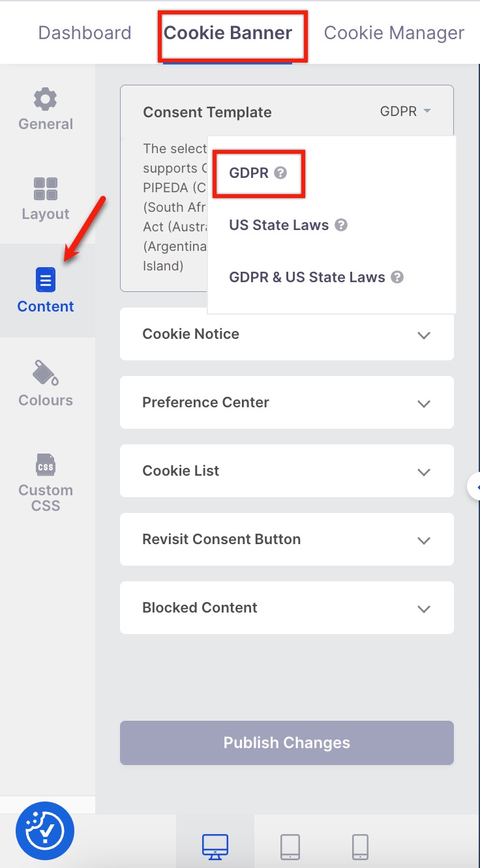Screen dimensions: 480x868
Task: Expand the Preference Center section
Action: click(287, 403)
